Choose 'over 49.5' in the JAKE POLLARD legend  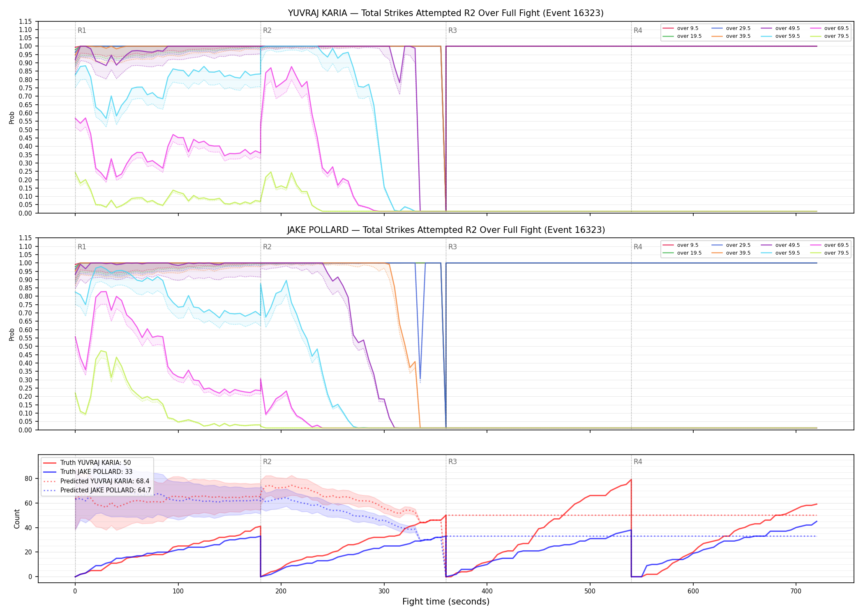click(x=780, y=245)
